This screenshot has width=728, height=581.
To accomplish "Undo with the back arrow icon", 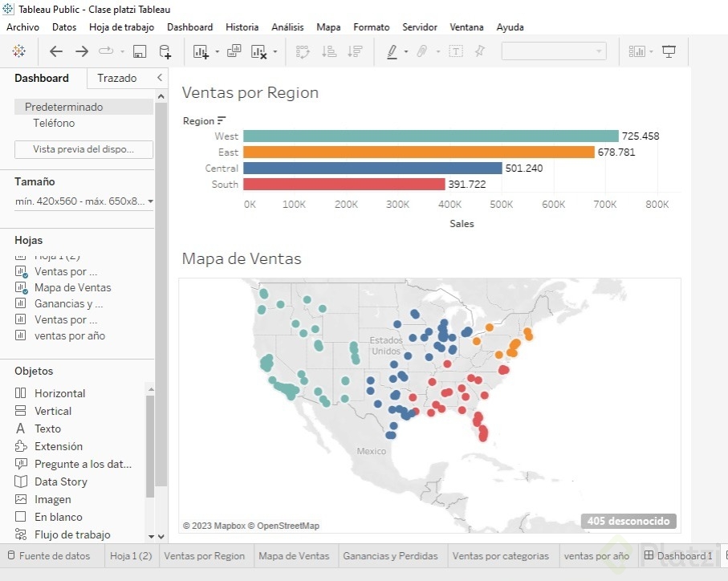I will [55, 51].
